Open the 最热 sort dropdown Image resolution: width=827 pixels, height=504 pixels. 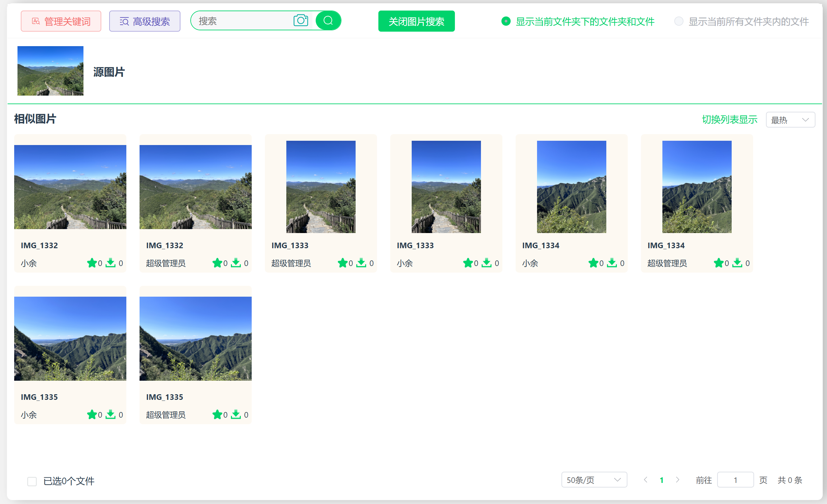click(790, 120)
